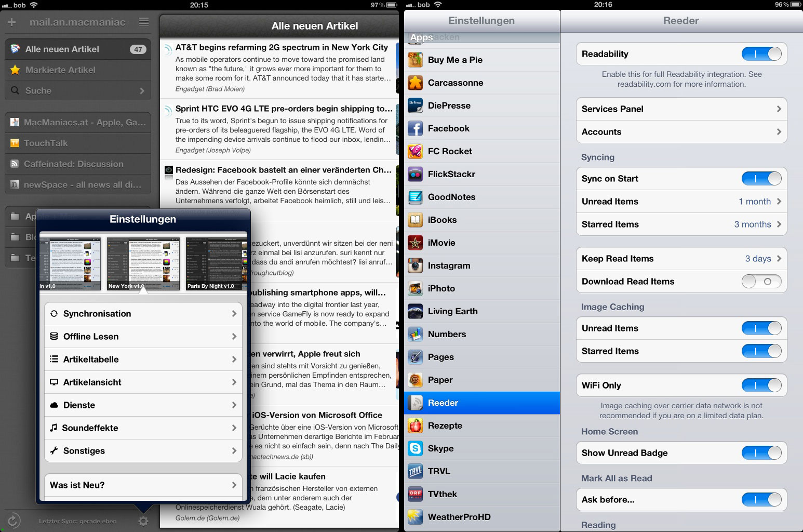Select Instagram camera icon
803x532 pixels.
click(415, 265)
